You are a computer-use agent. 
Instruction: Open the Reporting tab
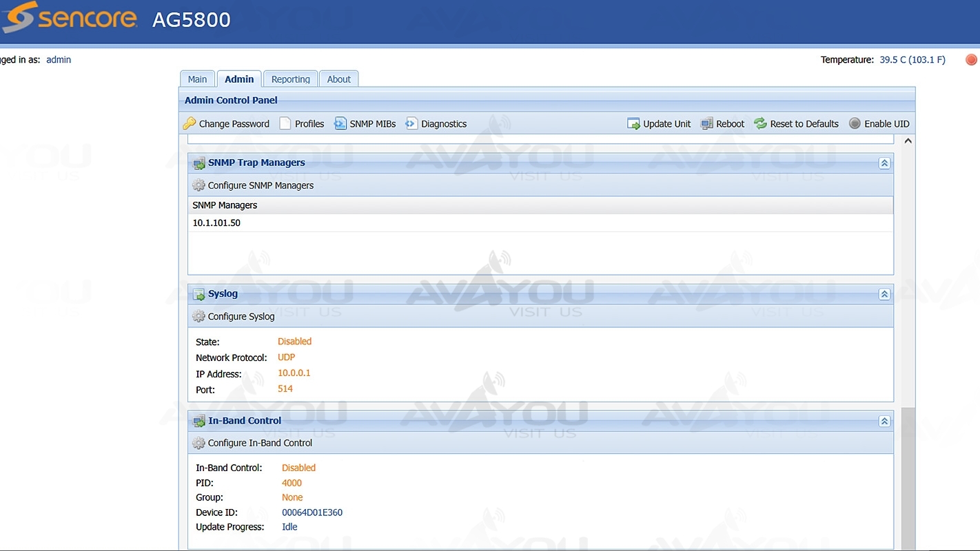pos(290,79)
